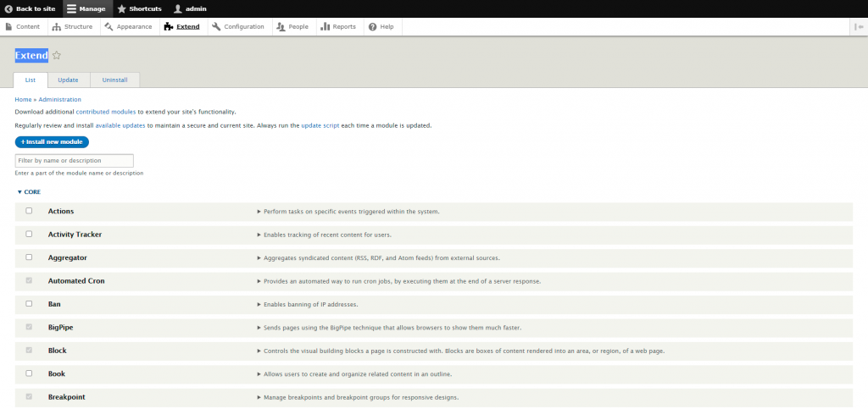
Task: Expand the Book module description details
Action: pyautogui.click(x=259, y=373)
